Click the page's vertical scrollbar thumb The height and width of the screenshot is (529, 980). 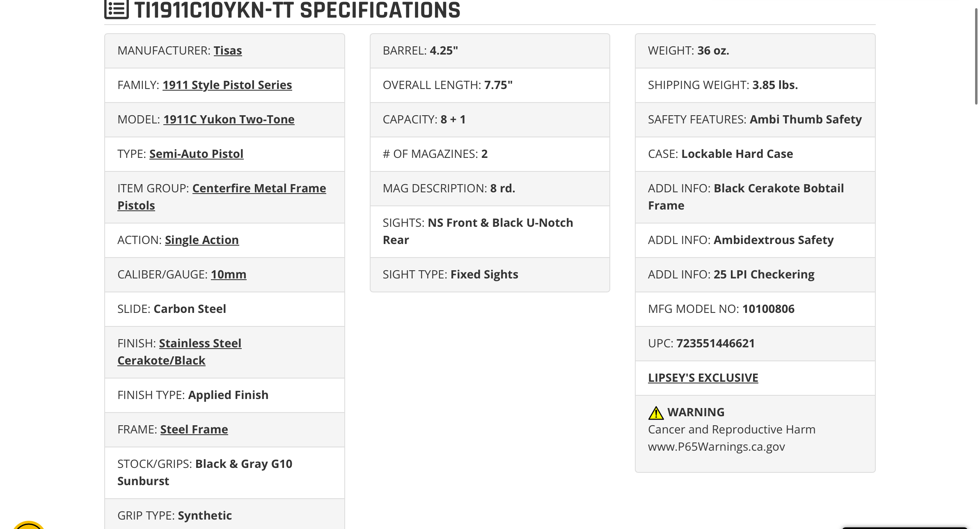point(976,55)
